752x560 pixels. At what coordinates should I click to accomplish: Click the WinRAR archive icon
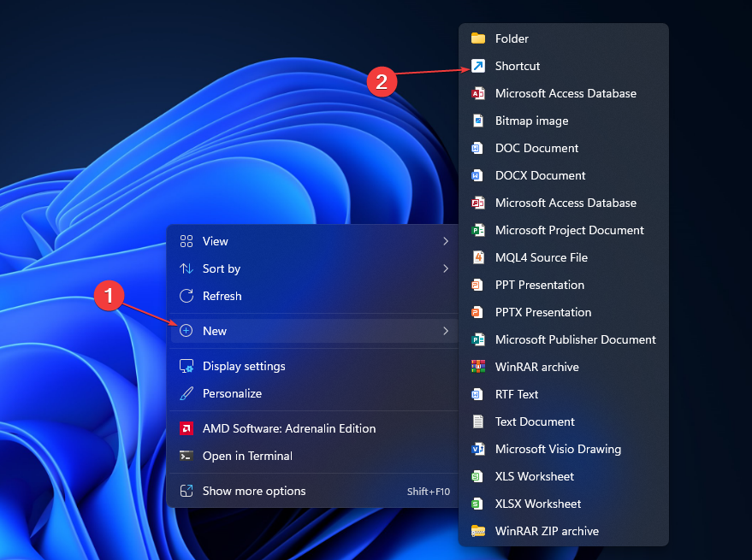[479, 367]
